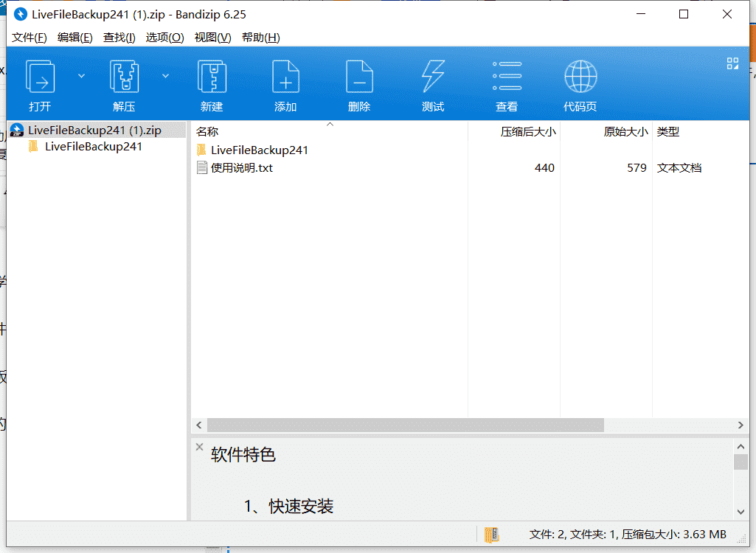The height and width of the screenshot is (553, 756).
Task: Click the zip icon beside tree root
Action: 17,131
